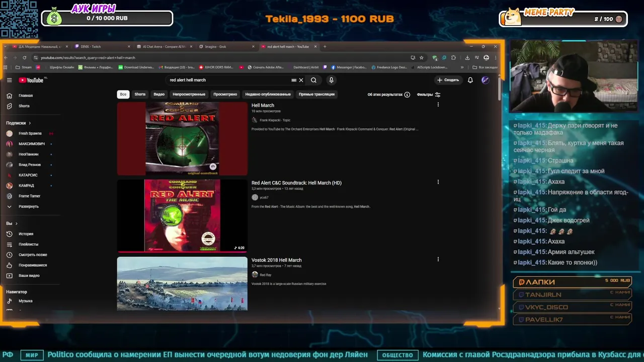Open Hell March video title by Frank Klepacki
644x362 pixels.
[x=263, y=106]
